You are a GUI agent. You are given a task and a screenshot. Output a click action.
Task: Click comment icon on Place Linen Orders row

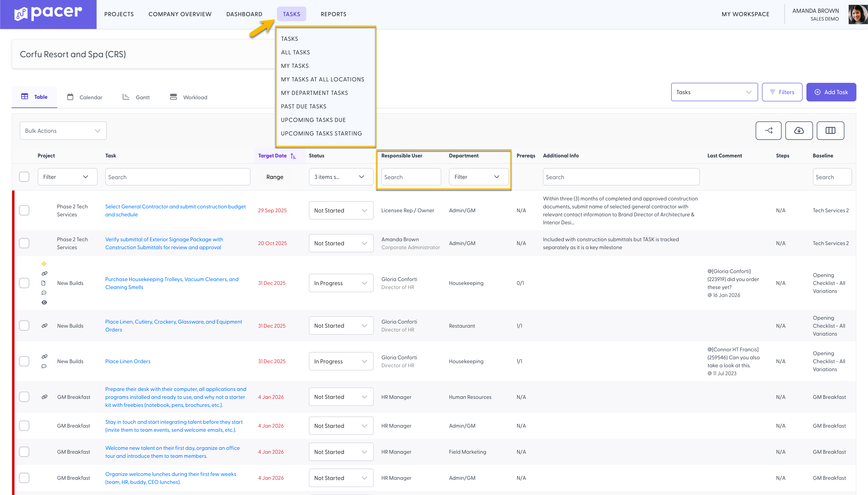44,366
